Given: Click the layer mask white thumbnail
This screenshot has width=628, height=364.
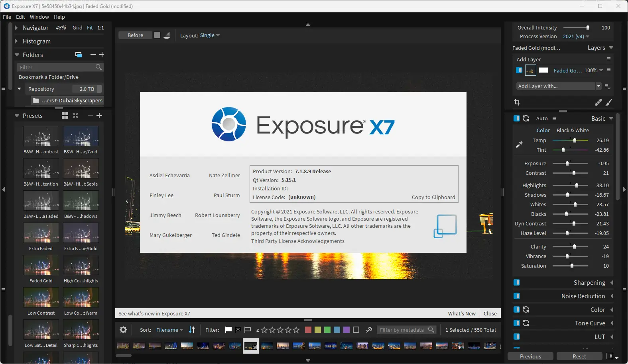Looking at the screenshot, I should pyautogui.click(x=543, y=70).
